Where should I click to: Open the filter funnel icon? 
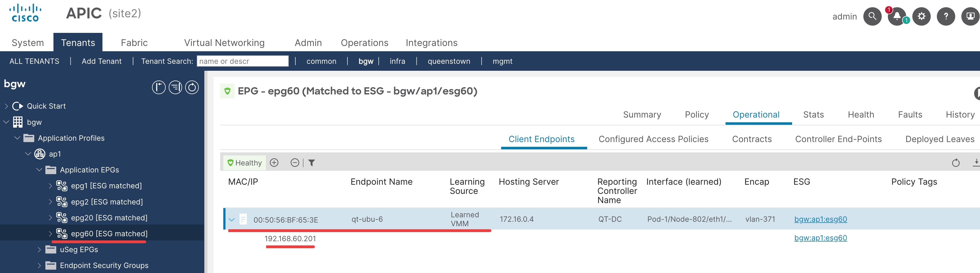pos(311,163)
